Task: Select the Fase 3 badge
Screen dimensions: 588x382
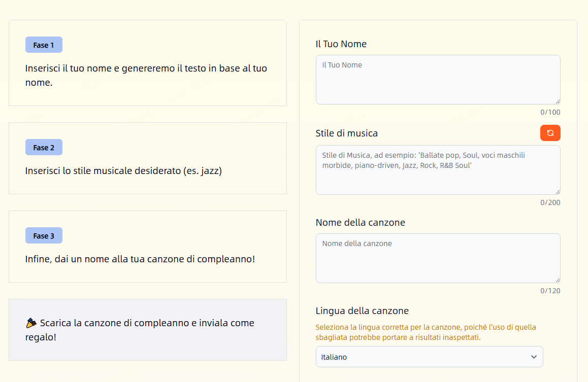Action: 44,236
